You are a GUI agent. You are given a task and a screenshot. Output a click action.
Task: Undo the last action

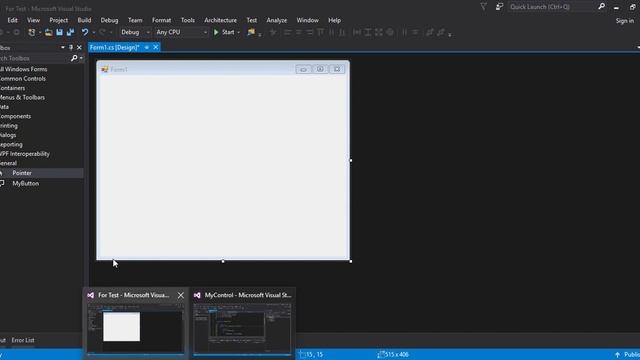point(84,32)
